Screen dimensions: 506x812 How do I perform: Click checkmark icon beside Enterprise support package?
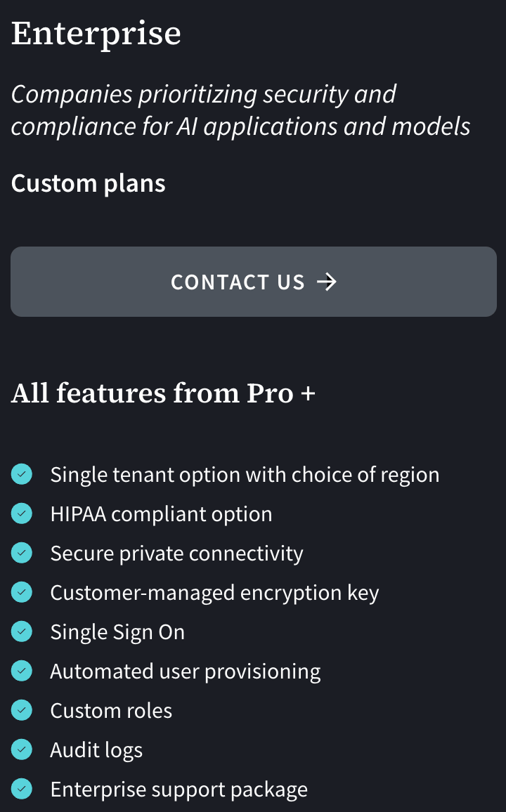click(22, 790)
